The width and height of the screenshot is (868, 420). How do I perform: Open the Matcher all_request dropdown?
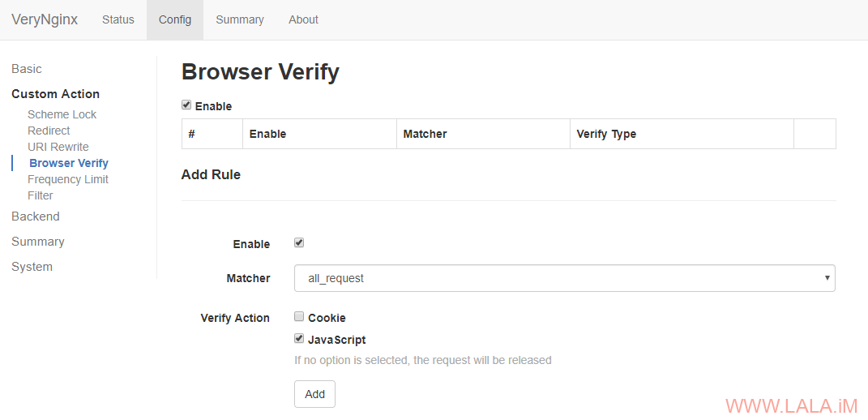(x=564, y=278)
